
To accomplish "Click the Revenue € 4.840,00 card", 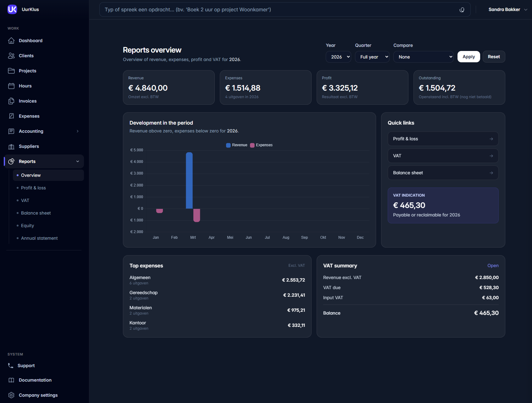I will point(169,87).
